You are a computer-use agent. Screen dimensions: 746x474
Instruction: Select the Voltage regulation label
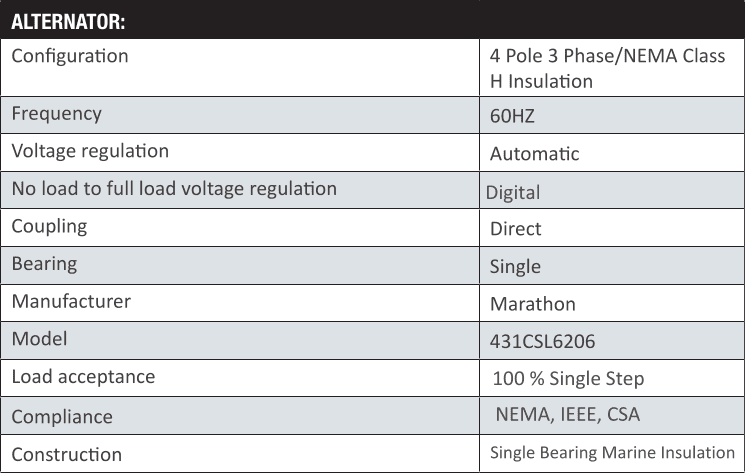(x=90, y=151)
